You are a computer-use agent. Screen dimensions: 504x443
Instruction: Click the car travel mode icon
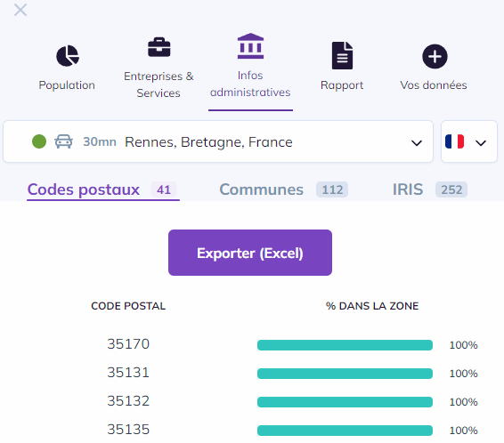63,141
